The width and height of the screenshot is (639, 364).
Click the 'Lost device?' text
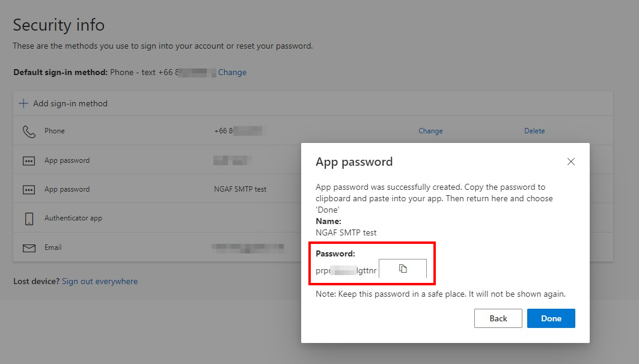pos(36,281)
